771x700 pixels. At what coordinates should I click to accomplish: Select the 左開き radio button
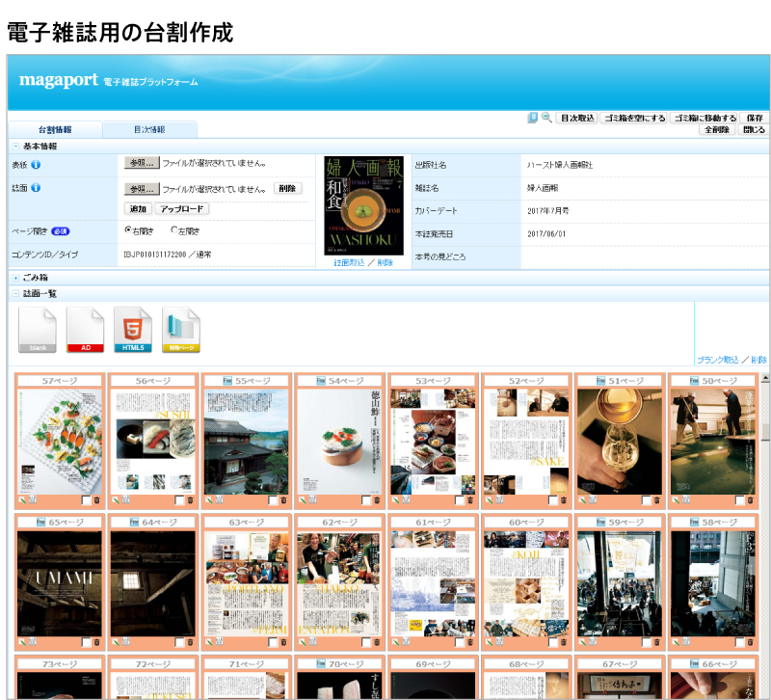point(174,230)
